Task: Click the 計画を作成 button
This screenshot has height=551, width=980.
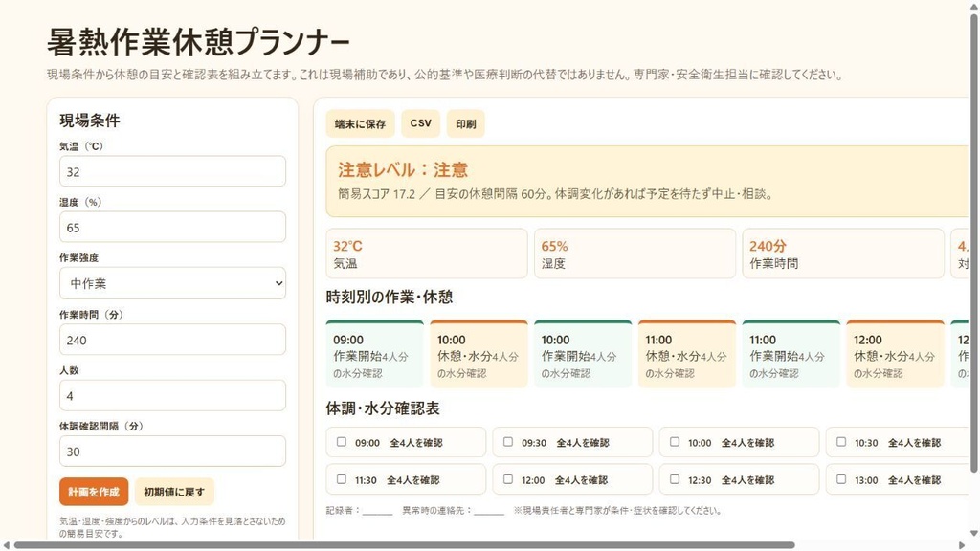Action: pyautogui.click(x=94, y=492)
